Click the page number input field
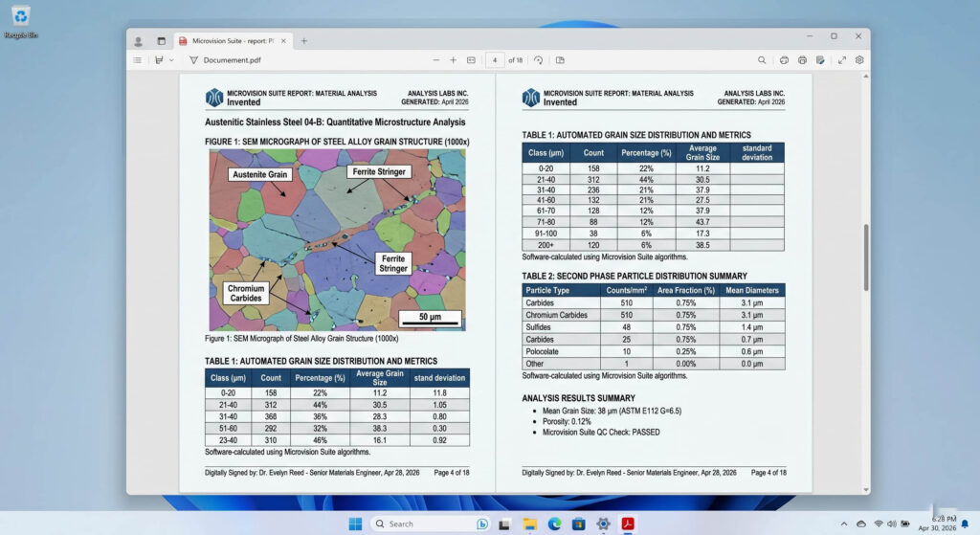The height and width of the screenshot is (535, 980). pyautogui.click(x=495, y=60)
